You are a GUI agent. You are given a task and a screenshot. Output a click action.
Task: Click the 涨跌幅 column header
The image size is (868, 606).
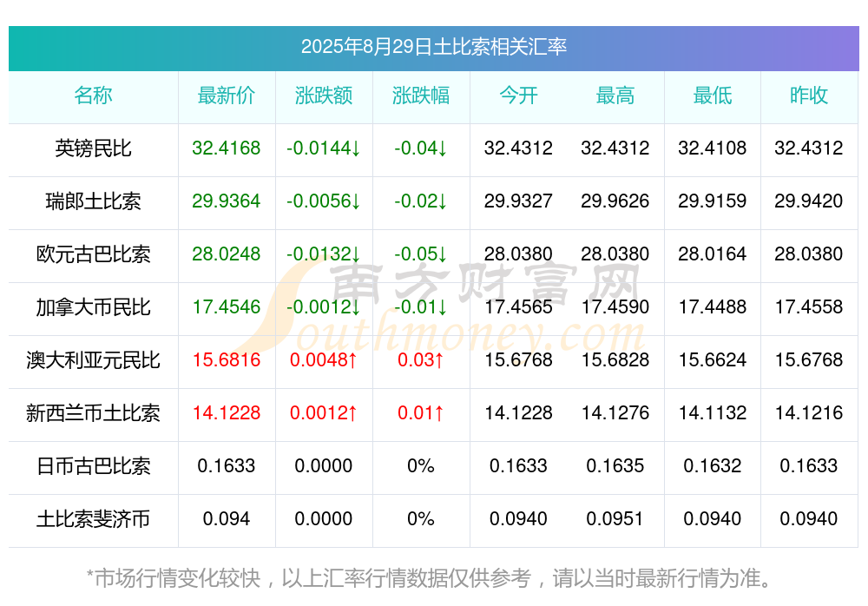421,96
